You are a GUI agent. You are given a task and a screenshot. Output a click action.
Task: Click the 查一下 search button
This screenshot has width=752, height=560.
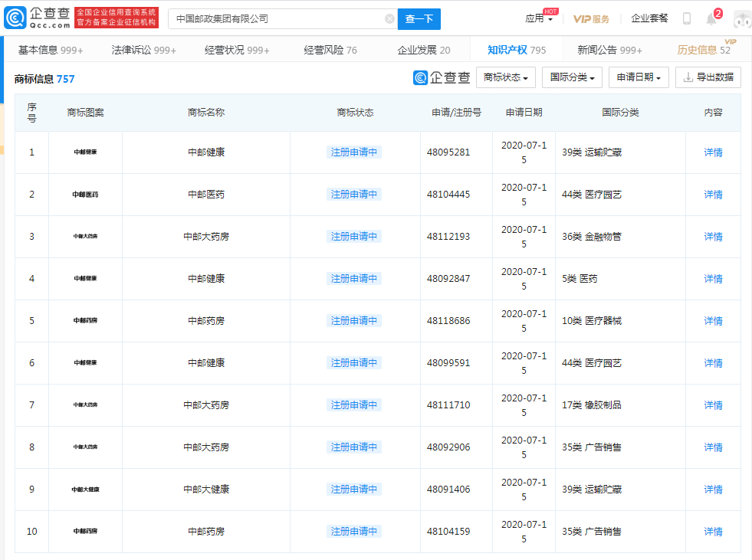[419, 18]
